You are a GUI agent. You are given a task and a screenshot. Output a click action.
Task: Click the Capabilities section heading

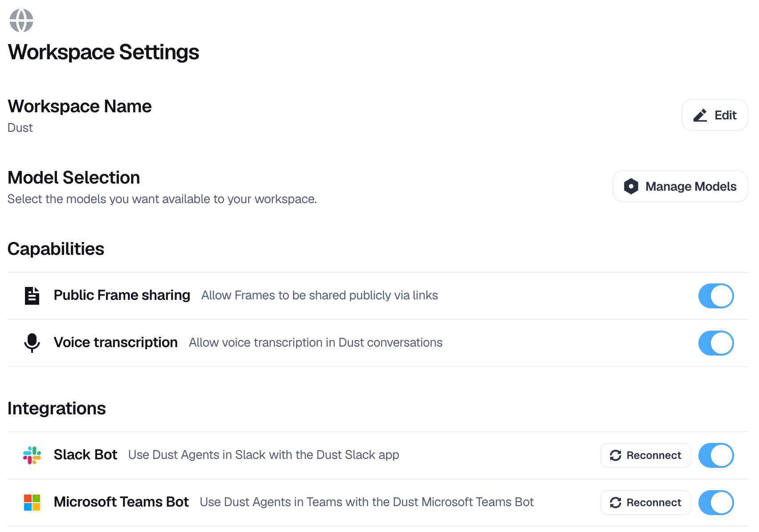(x=56, y=249)
